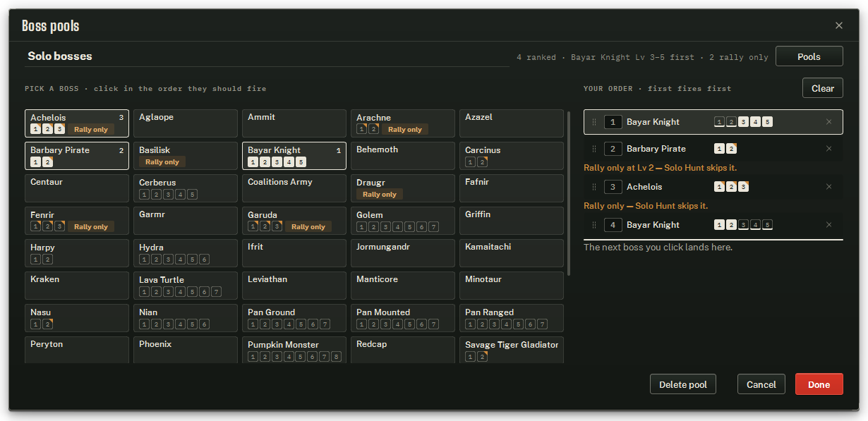The image size is (868, 421).
Task: Clear the current boss order
Action: coord(823,88)
